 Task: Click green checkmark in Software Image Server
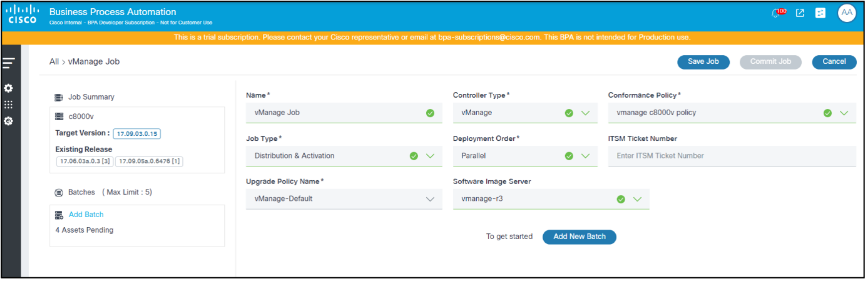(x=621, y=199)
